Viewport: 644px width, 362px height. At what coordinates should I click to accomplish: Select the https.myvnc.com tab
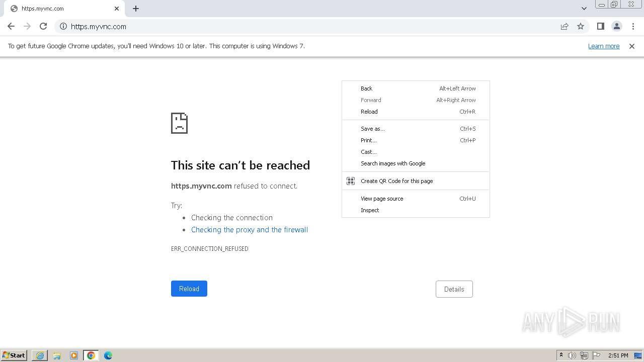click(63, 9)
